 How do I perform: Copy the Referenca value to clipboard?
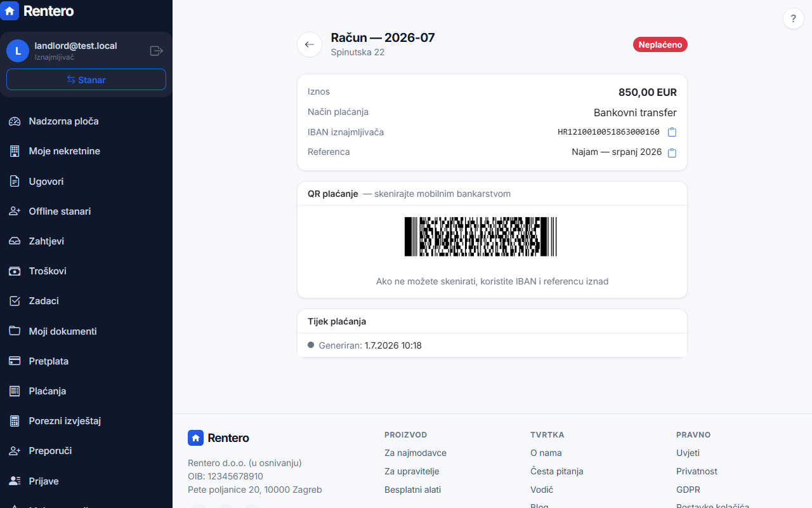click(672, 152)
